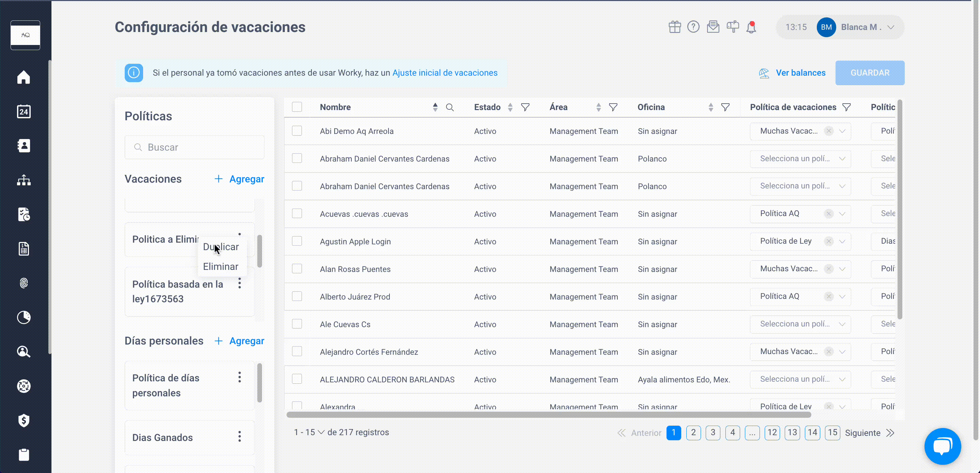Screen dimensions: 980x473
Task: Open the Ajuste inicial de vacaciones link
Action: coord(445,73)
